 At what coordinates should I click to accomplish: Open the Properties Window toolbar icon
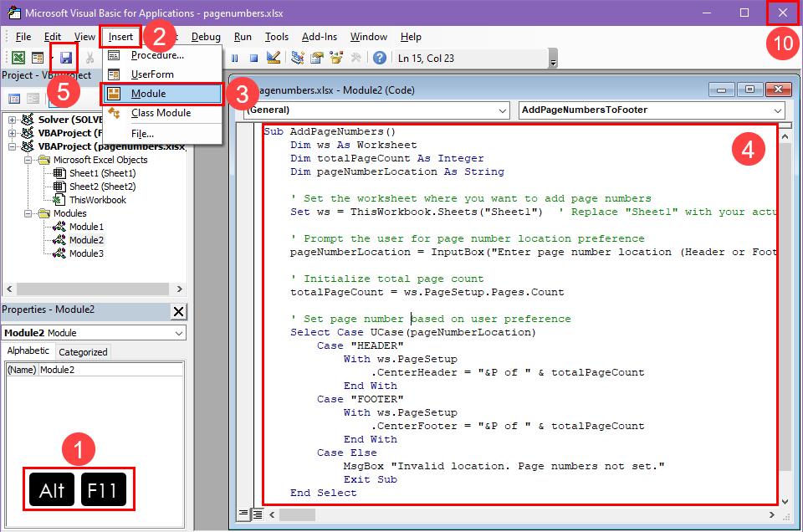pos(317,58)
